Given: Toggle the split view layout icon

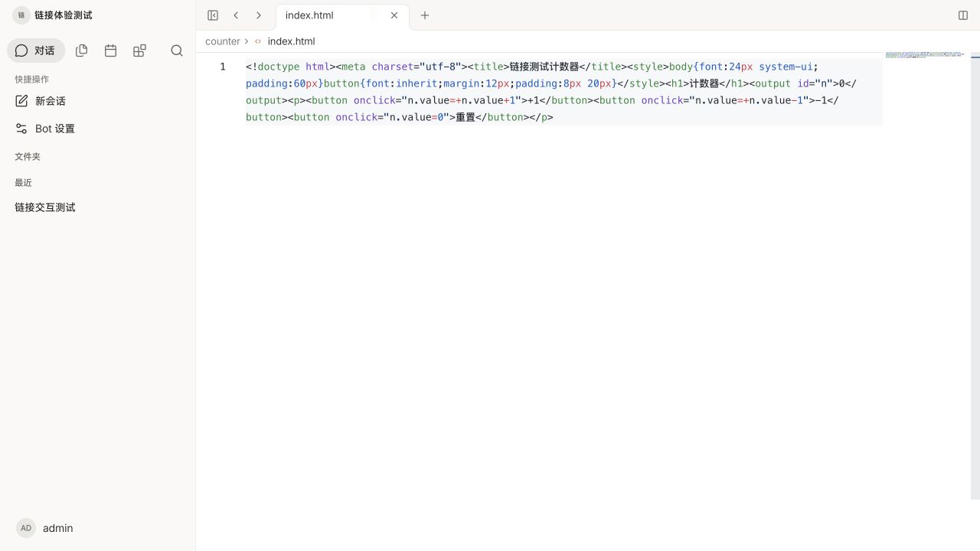Looking at the screenshot, I should pyautogui.click(x=963, y=15).
